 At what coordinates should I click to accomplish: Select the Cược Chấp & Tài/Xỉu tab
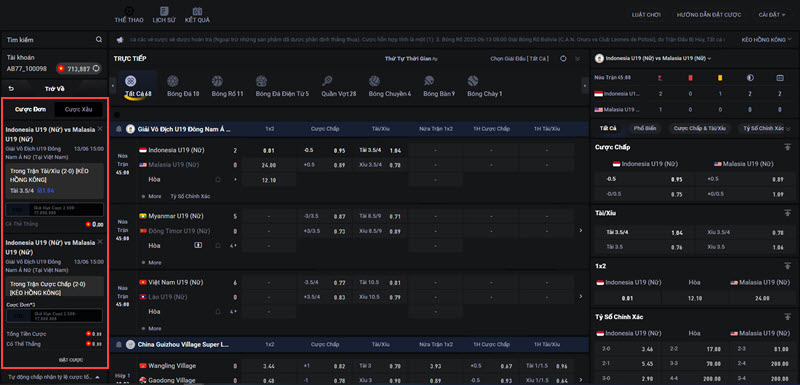coord(699,129)
